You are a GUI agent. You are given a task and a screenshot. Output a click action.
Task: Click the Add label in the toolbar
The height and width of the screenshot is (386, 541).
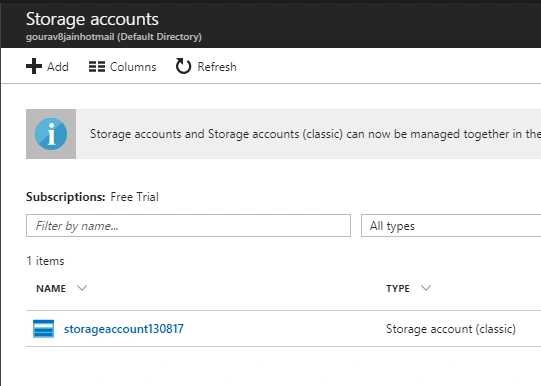[58, 67]
